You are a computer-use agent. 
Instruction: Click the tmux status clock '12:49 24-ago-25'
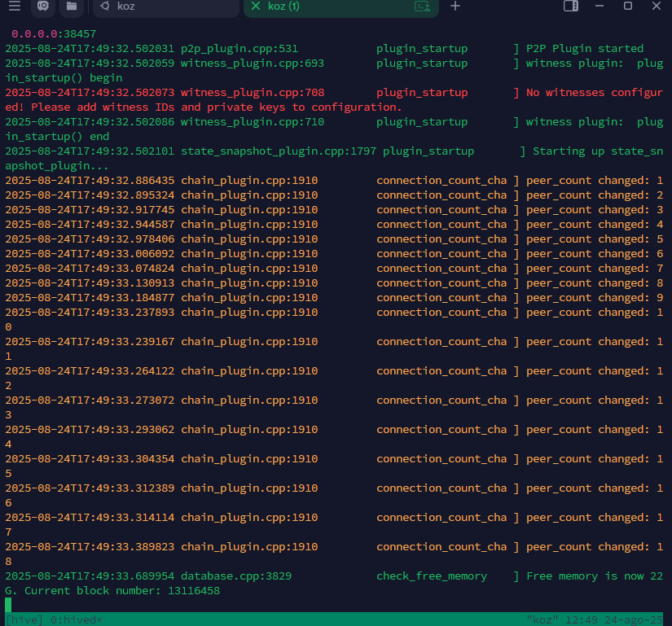(x=614, y=619)
